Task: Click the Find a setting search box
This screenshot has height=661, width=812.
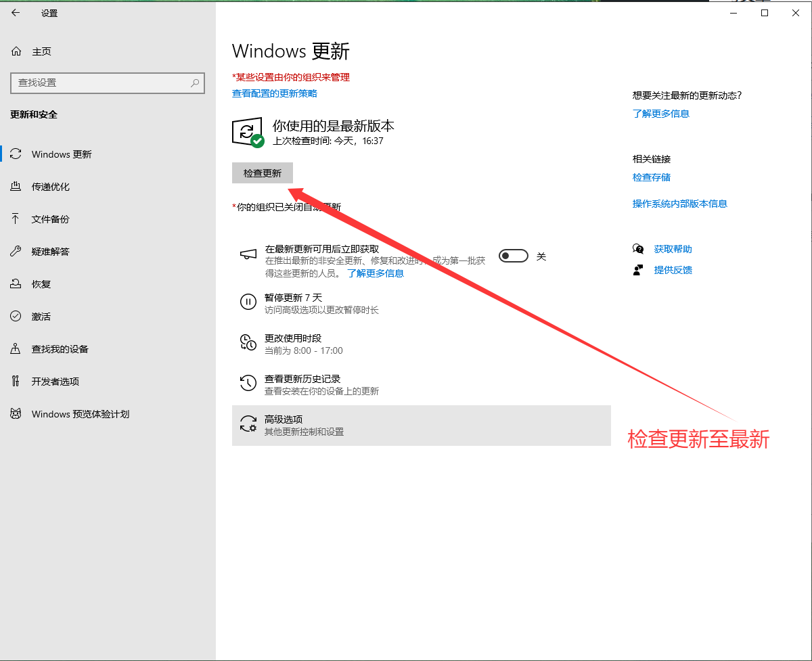Action: (101, 83)
